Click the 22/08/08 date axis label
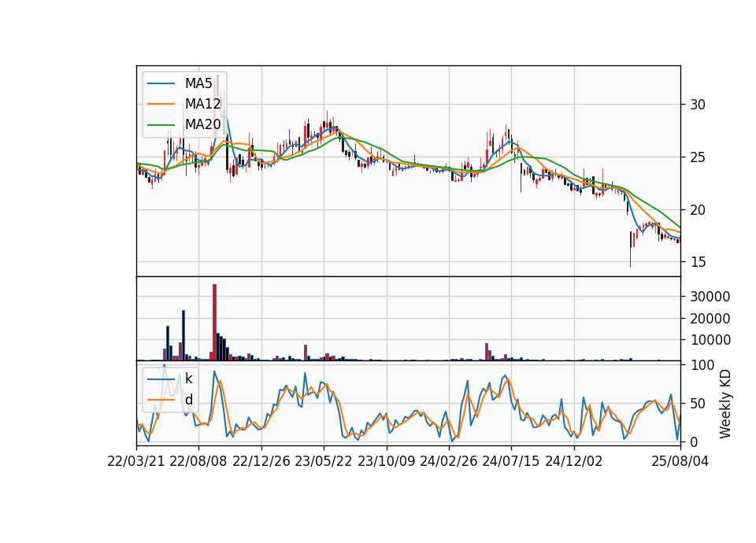The image size is (756, 543). click(198, 461)
